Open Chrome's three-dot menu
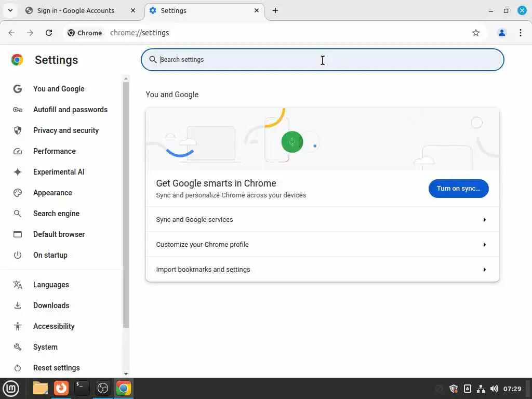Screen dimensions: 532x399 [521, 33]
